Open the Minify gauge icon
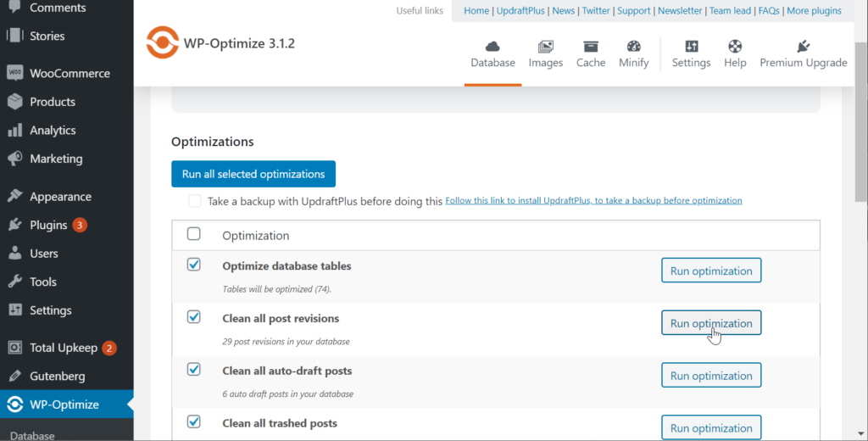Screen dimensions: 868x441 [633, 47]
